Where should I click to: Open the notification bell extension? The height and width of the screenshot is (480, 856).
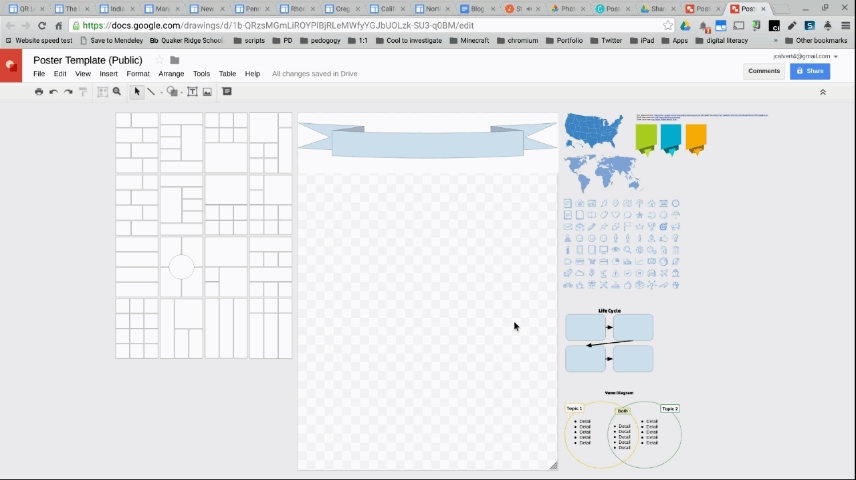pyautogui.click(x=703, y=26)
